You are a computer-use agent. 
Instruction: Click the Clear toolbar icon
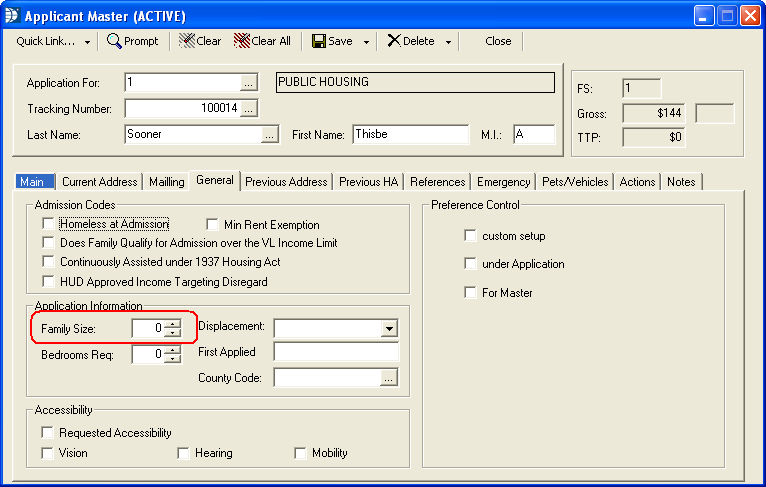point(187,41)
